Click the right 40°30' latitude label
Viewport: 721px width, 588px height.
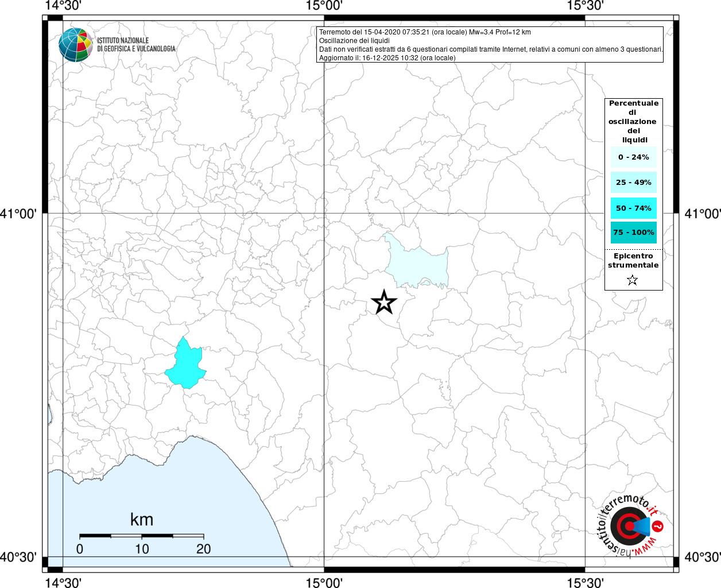coord(703,557)
